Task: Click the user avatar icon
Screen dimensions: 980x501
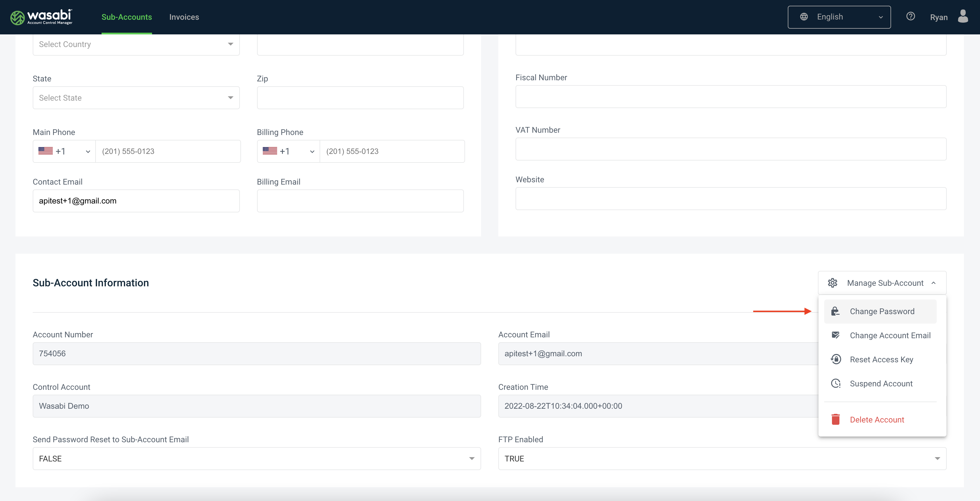Action: coord(963,16)
